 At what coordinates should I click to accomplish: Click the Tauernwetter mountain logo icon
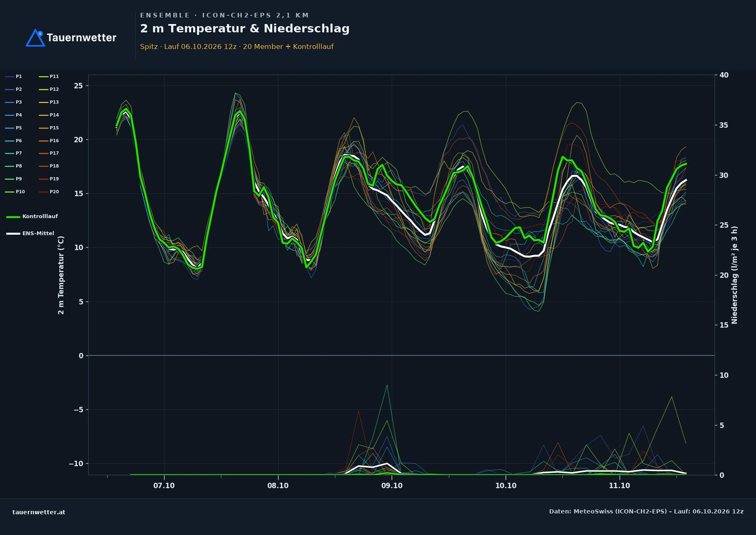click(x=36, y=38)
